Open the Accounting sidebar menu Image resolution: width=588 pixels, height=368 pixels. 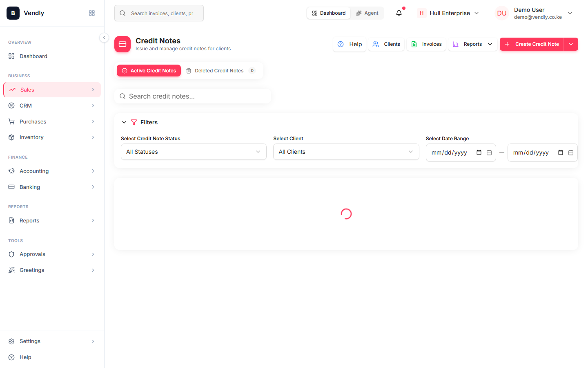(52, 171)
